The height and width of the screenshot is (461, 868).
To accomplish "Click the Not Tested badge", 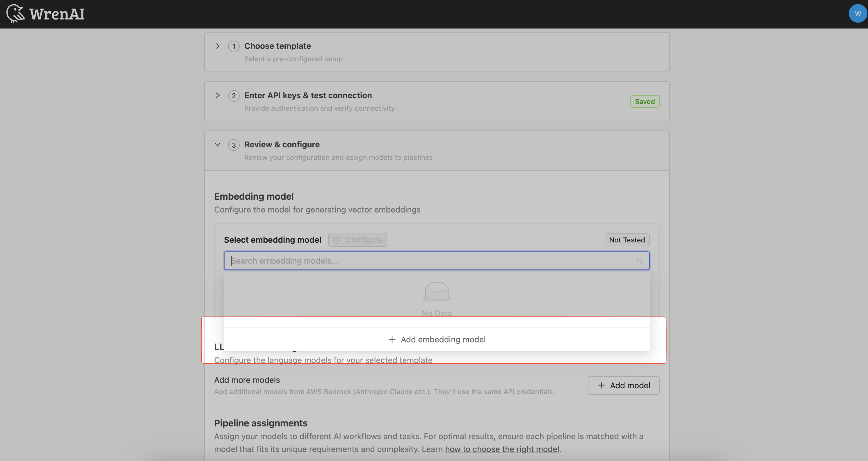I will click(627, 240).
